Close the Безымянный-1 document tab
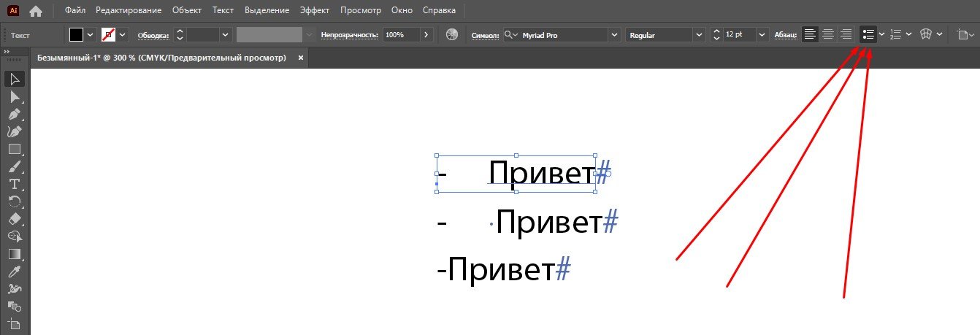The image size is (980, 335). click(x=301, y=58)
